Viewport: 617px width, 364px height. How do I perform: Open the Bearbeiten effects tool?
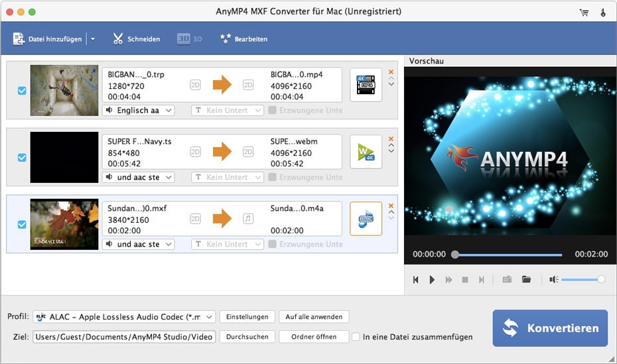[243, 39]
